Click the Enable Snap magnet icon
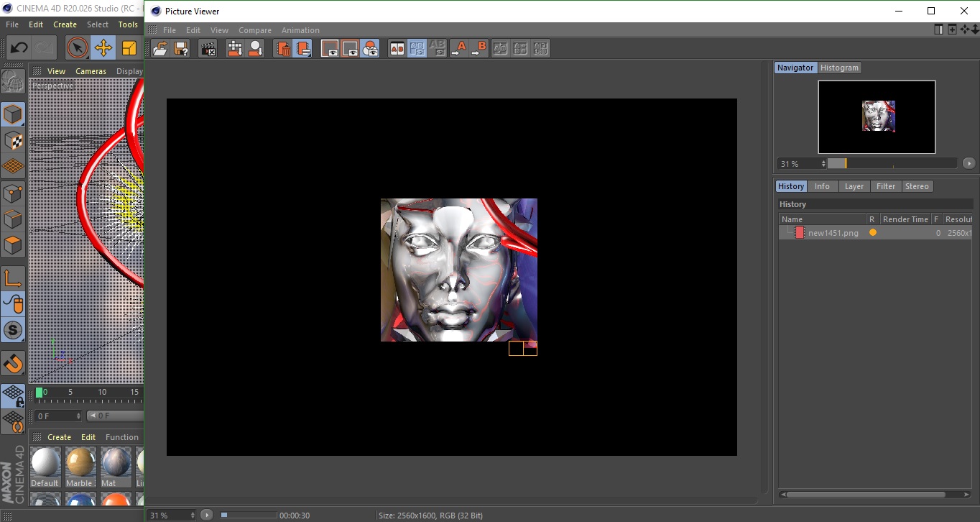The width and height of the screenshot is (980, 522). [x=13, y=363]
